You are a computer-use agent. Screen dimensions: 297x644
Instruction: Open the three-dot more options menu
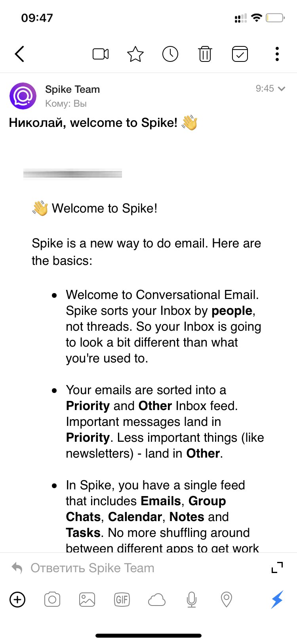click(277, 54)
